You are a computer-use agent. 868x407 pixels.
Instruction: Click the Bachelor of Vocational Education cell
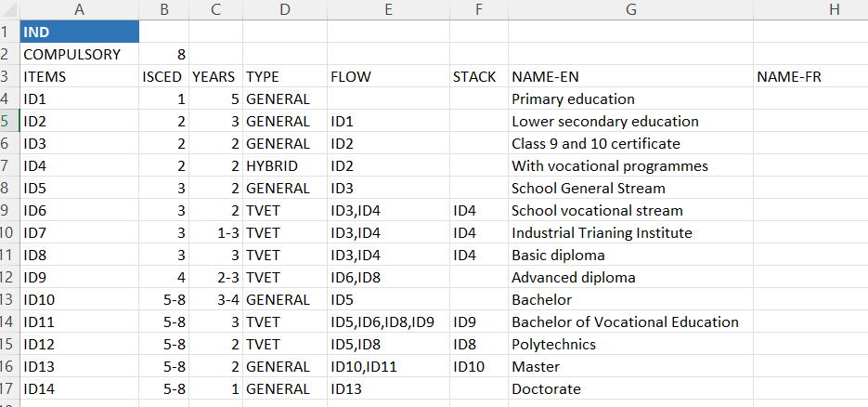point(630,322)
